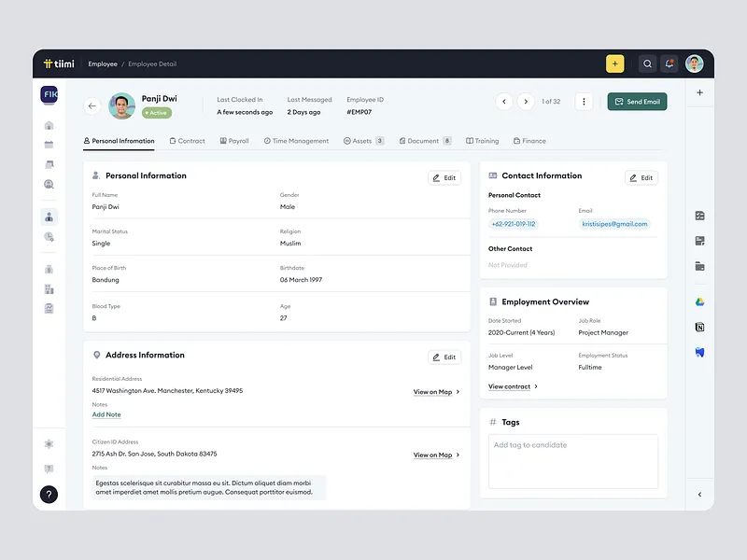Click the Send Email button
Image resolution: width=747 pixels, height=560 pixels.
click(637, 102)
